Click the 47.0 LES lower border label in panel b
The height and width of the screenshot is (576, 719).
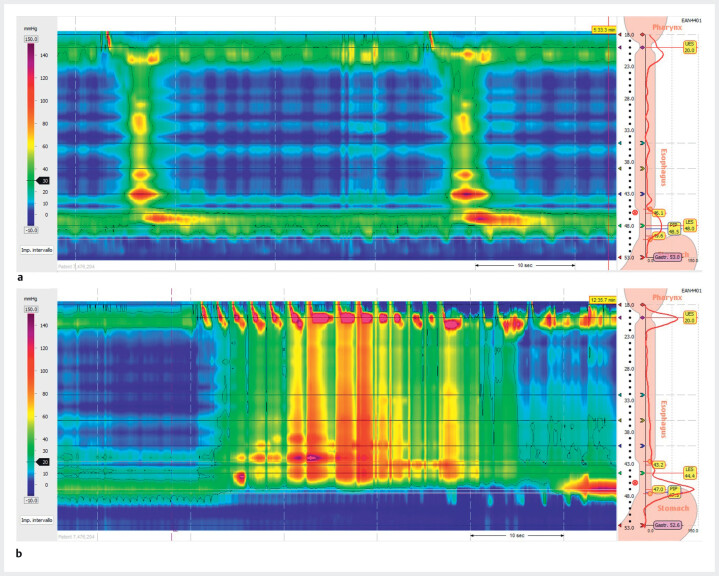point(659,489)
